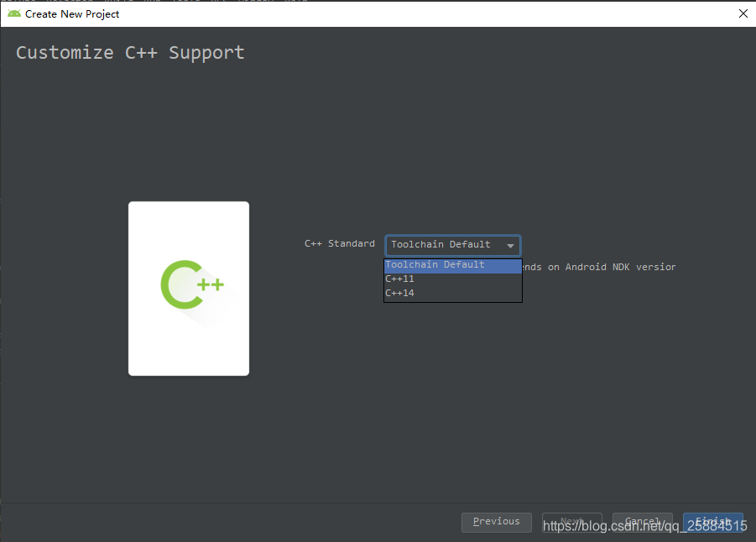Go back with the Previous button
This screenshot has height=542, width=756.
click(496, 522)
